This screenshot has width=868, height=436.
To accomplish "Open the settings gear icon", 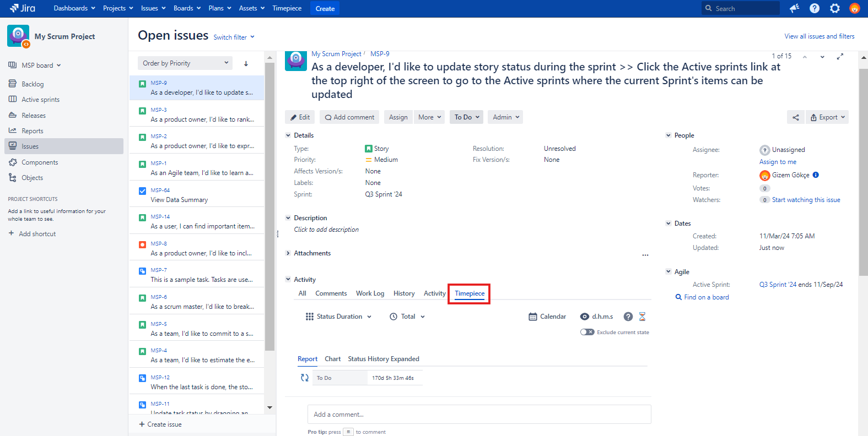I will [834, 8].
